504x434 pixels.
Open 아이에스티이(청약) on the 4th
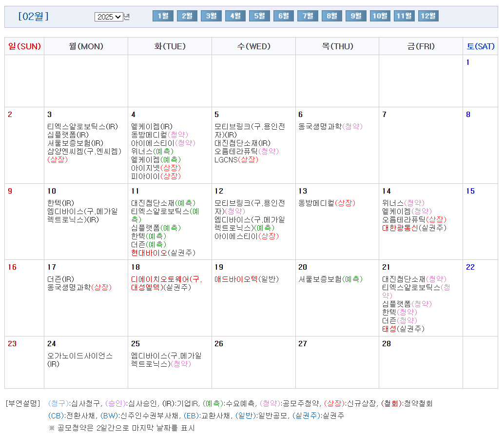click(163, 143)
